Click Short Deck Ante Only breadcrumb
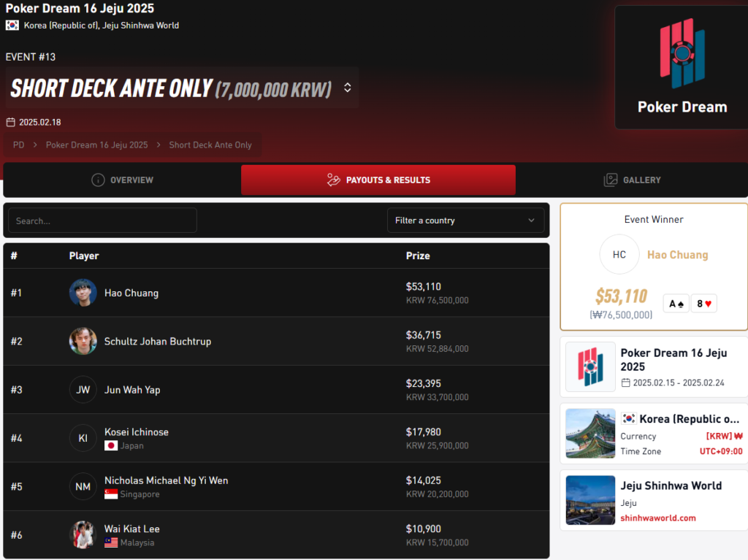The image size is (748, 560). point(210,145)
